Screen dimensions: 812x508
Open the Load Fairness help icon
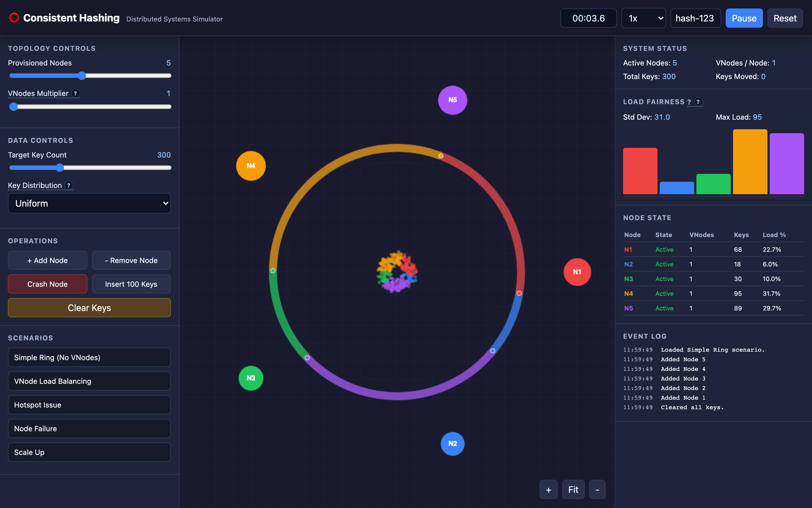pos(698,102)
